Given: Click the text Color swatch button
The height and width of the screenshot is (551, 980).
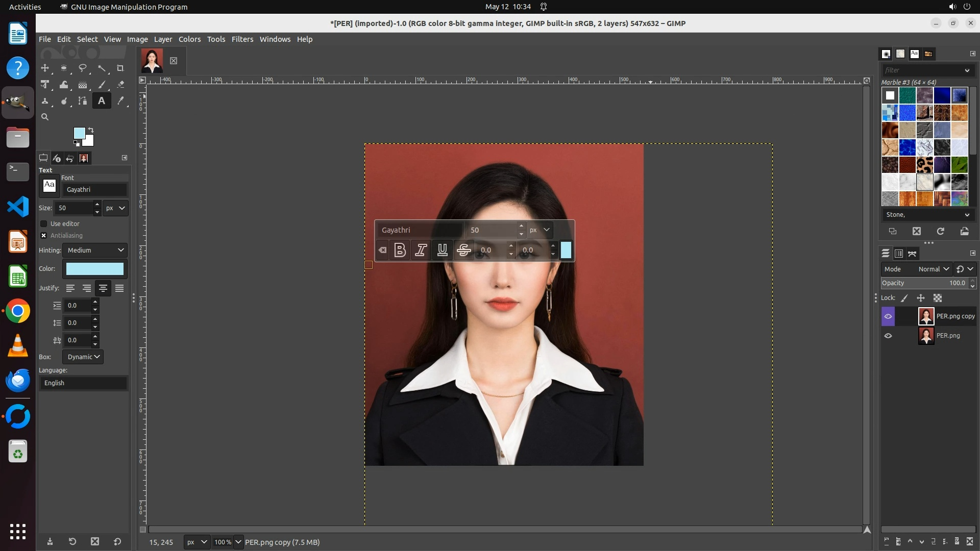Looking at the screenshot, I should coord(95,269).
